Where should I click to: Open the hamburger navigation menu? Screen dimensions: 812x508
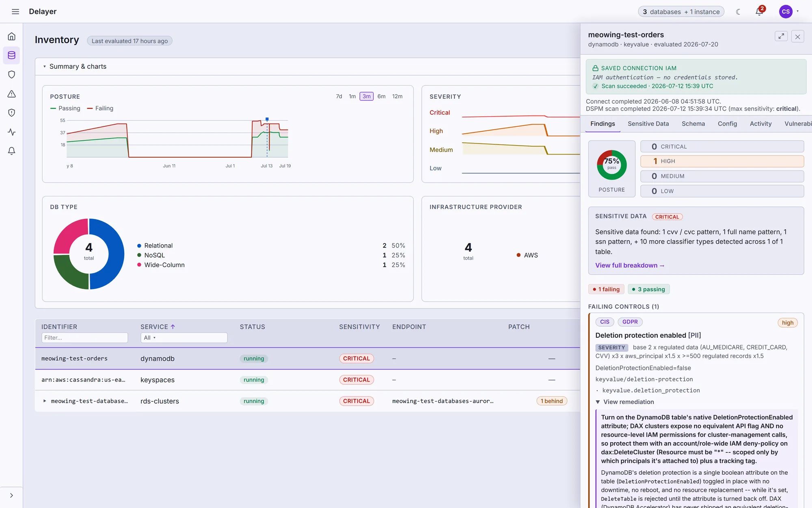click(x=15, y=11)
